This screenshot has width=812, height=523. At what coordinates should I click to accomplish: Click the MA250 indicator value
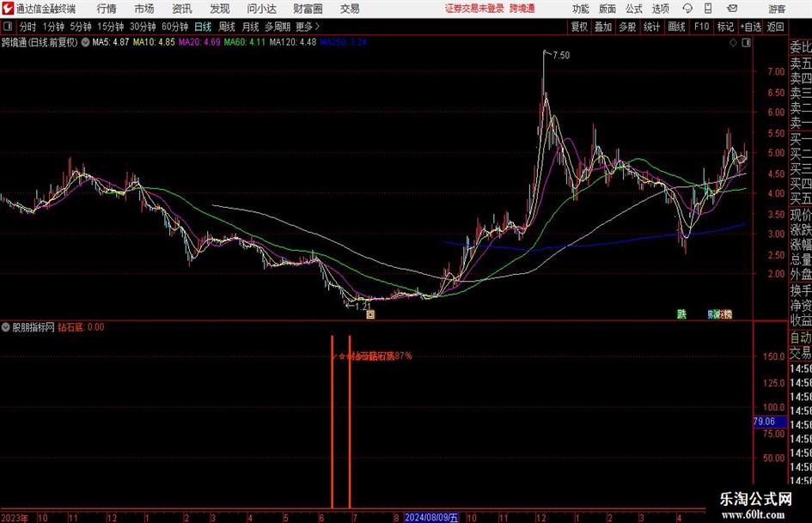344,42
